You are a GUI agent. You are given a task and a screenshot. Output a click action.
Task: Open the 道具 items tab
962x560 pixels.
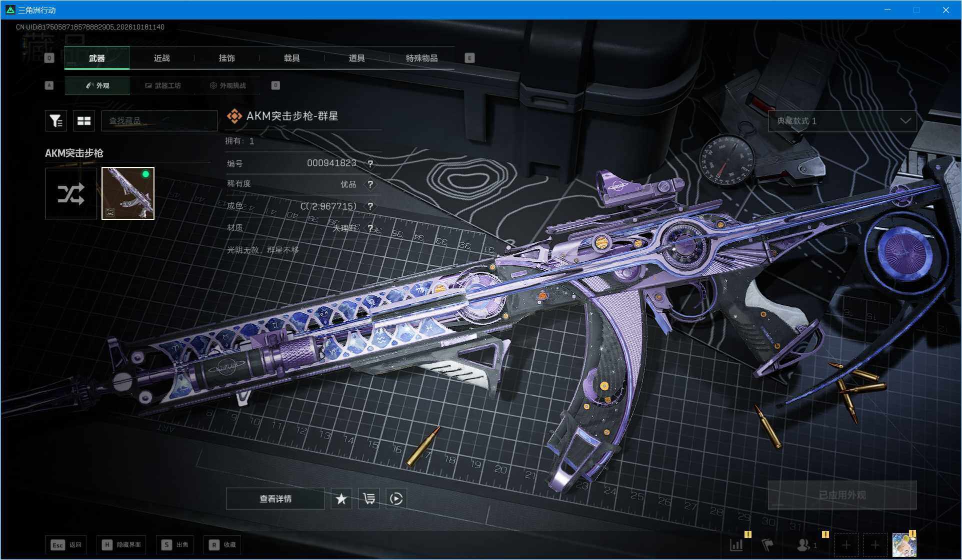(x=356, y=58)
